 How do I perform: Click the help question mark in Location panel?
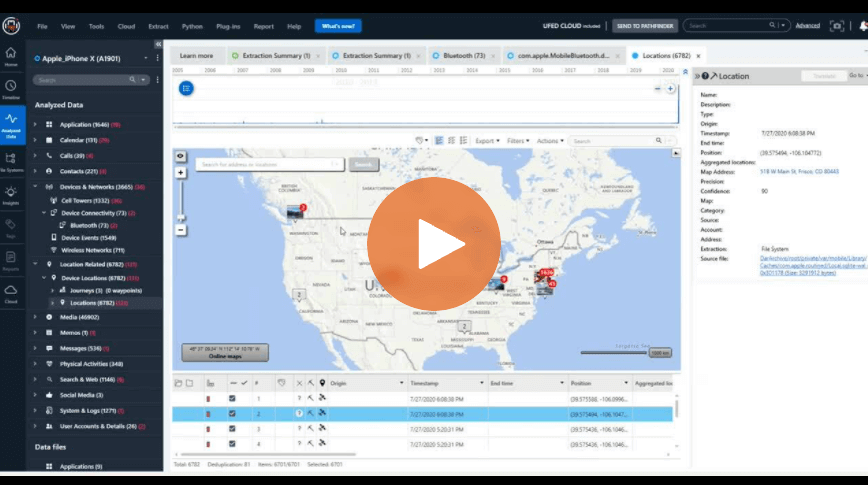[705, 76]
